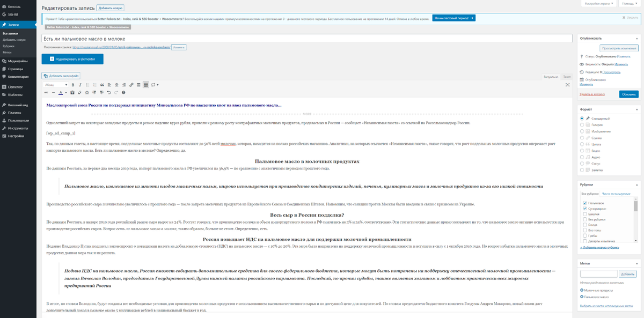
Task: Undo the last edit in the toolbar
Action: (109, 92)
